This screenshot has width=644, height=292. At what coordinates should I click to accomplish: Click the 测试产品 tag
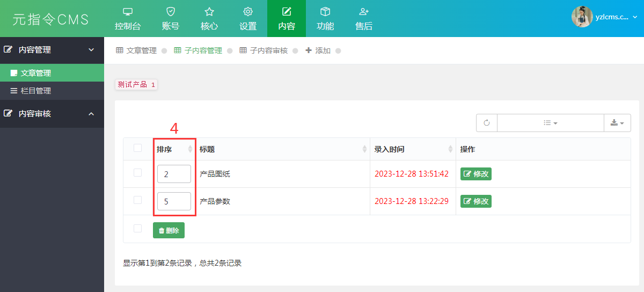coord(136,84)
